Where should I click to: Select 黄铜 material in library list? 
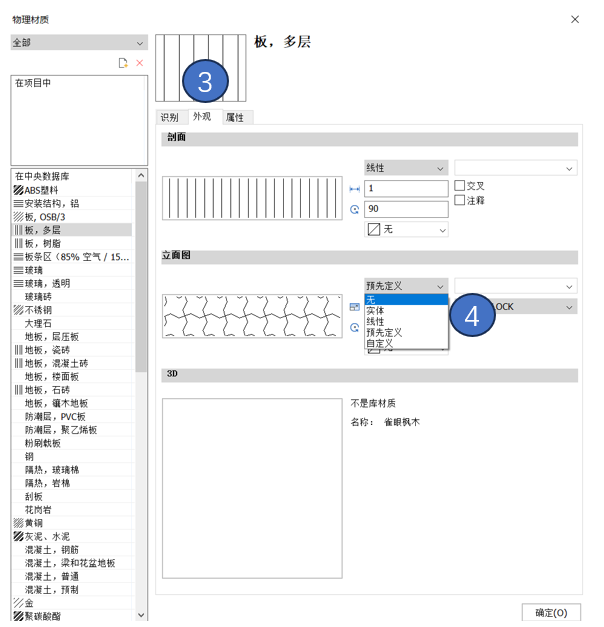34,523
